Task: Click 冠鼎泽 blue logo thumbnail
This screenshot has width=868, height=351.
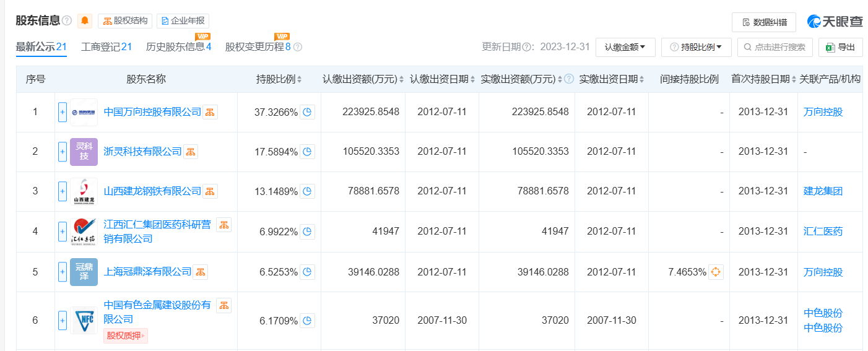Action: (x=84, y=272)
